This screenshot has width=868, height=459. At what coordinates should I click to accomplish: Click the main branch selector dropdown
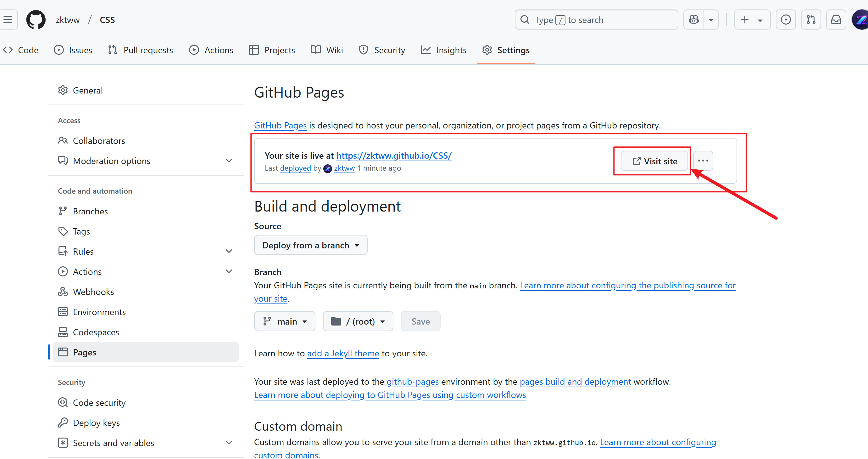click(285, 321)
